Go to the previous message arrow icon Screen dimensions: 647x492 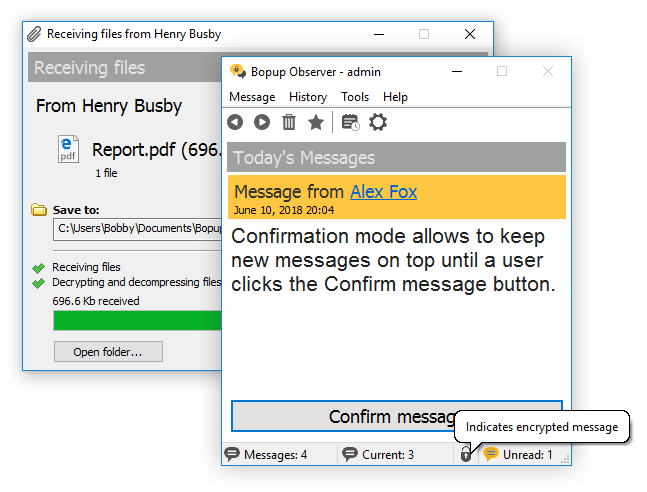(x=235, y=122)
